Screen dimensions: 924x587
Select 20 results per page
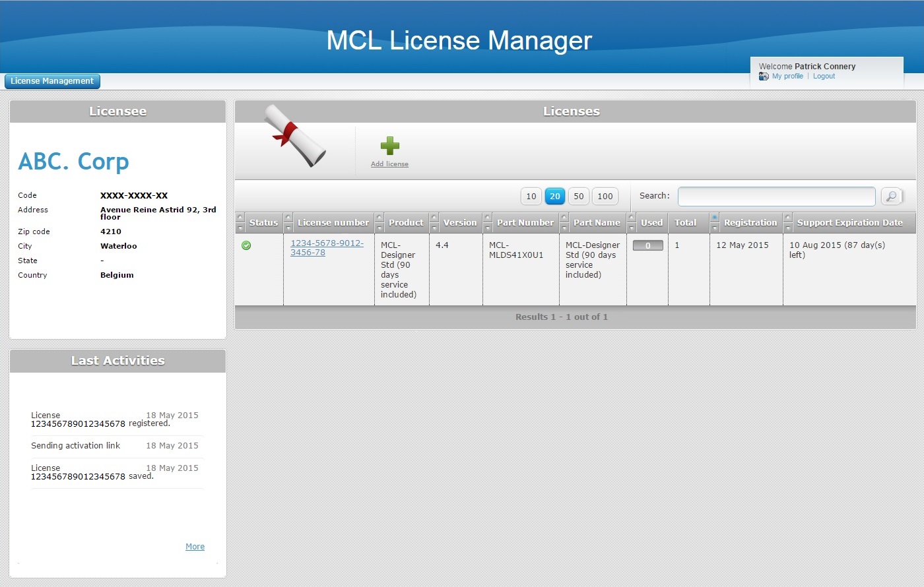click(555, 196)
